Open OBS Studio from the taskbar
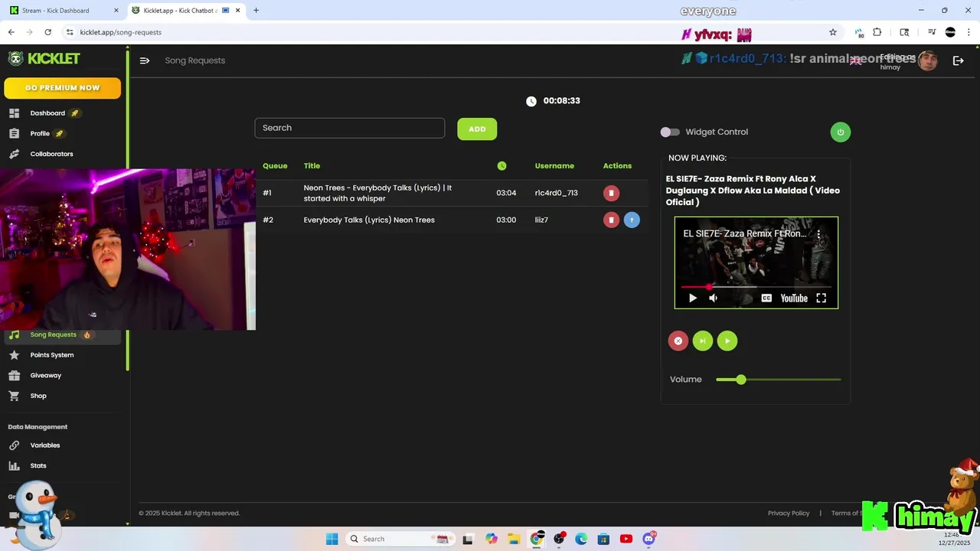The height and width of the screenshot is (551, 980). [560, 539]
